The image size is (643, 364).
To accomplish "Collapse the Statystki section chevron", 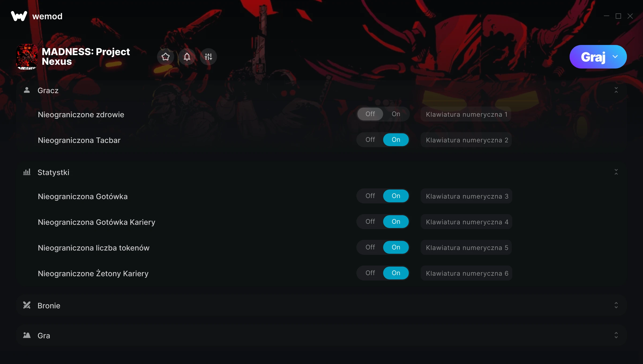I will (616, 172).
